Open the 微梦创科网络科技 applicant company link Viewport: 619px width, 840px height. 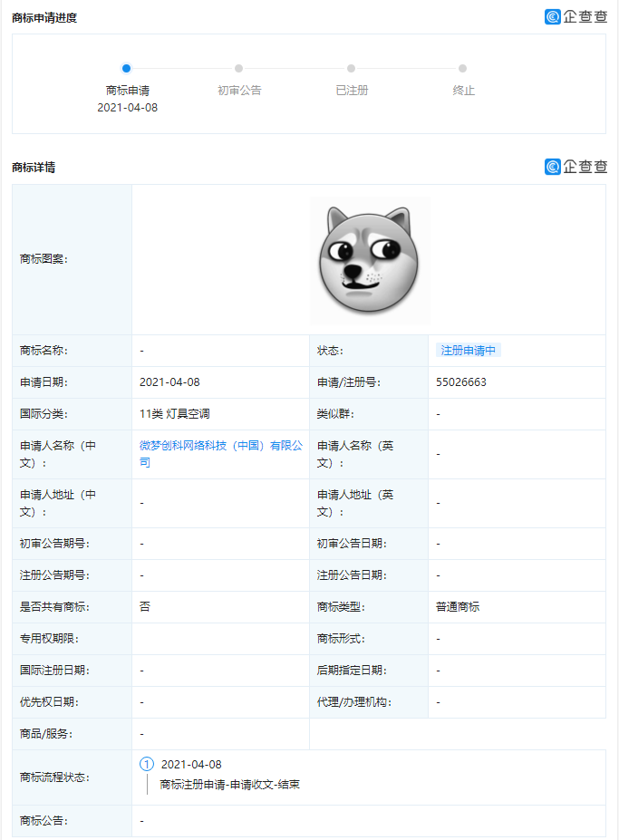point(219,454)
